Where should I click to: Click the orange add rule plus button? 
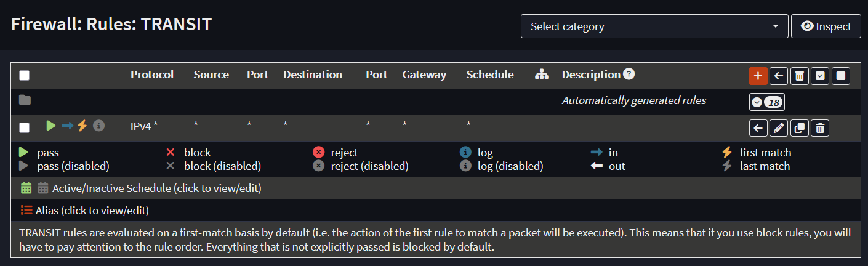click(x=758, y=76)
